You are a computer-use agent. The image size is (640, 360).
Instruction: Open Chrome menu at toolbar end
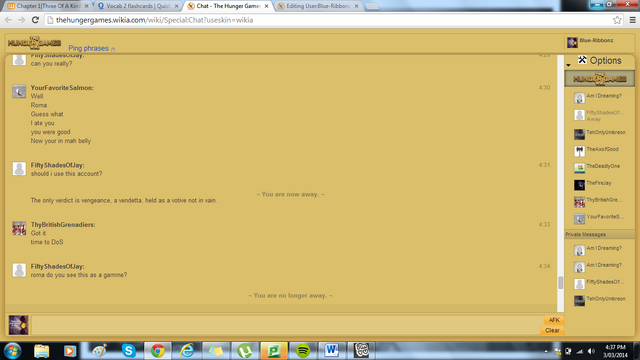(632, 20)
